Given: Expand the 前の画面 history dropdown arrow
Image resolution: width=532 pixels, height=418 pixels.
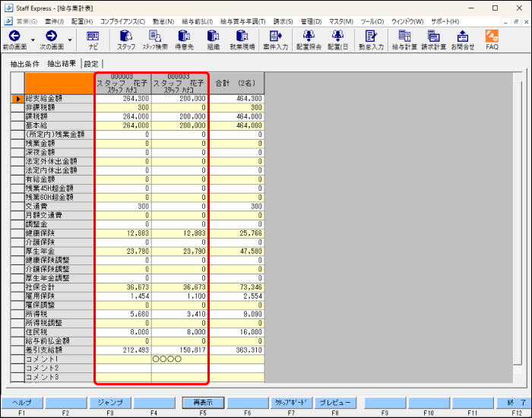Looking at the screenshot, I should pos(33,40).
